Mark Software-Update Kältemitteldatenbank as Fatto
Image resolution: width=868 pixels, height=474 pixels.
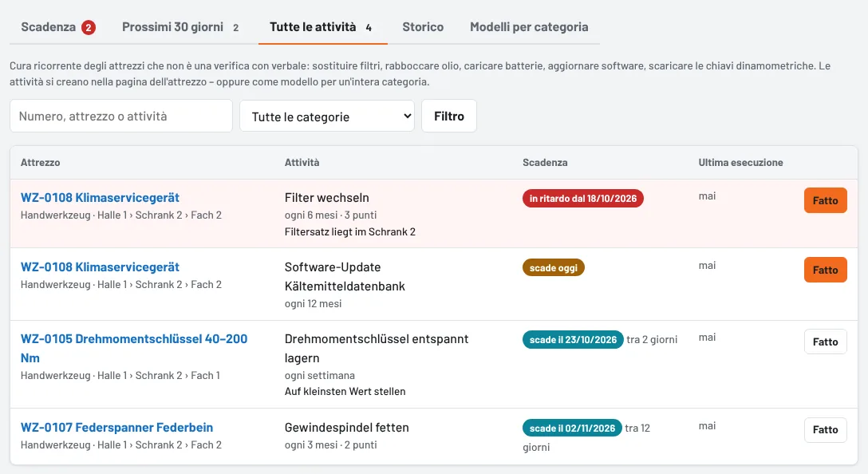point(826,270)
